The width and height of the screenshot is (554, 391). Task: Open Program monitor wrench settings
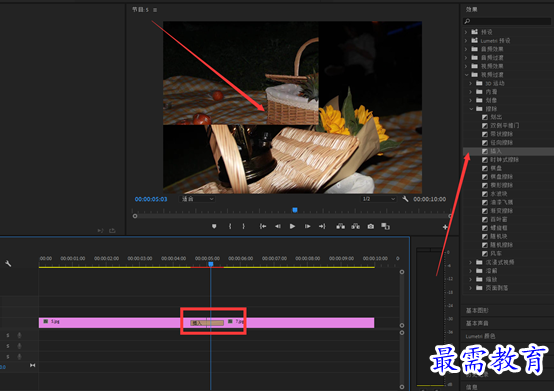[405, 199]
